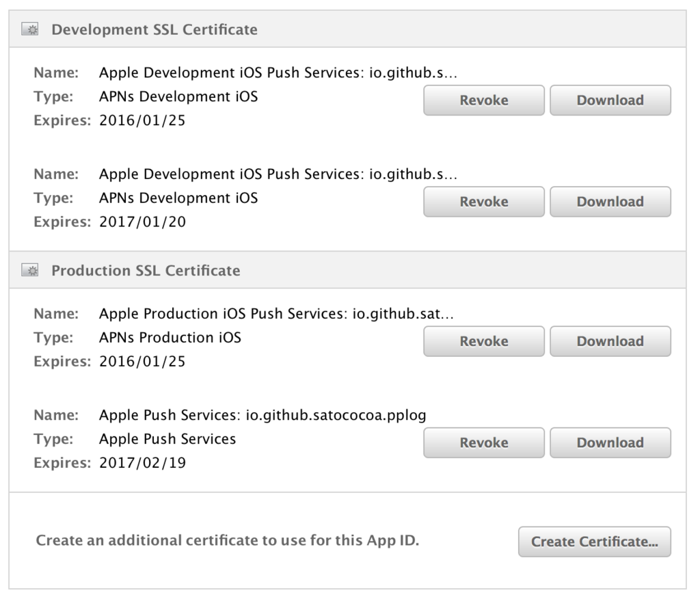700x599 pixels.
Task: Click the "Apple Push Services" type value
Action: coord(167,439)
